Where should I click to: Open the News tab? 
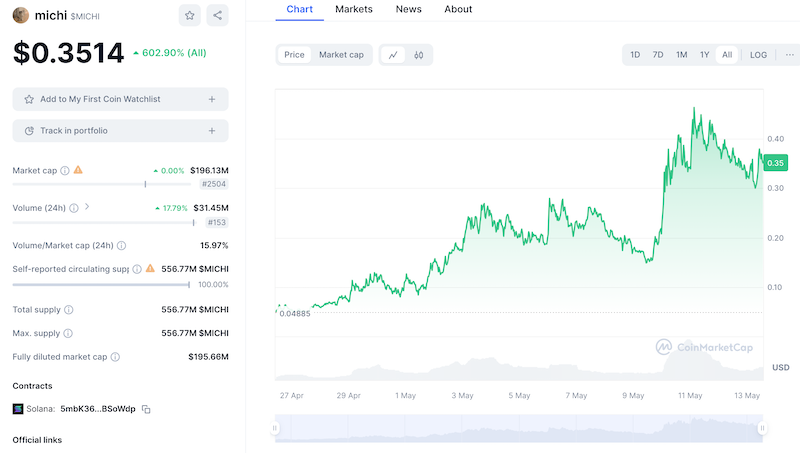pos(409,9)
